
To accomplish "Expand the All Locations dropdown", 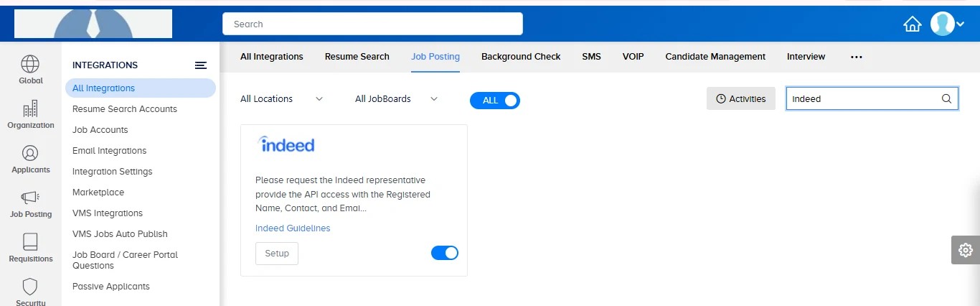I will [281, 99].
